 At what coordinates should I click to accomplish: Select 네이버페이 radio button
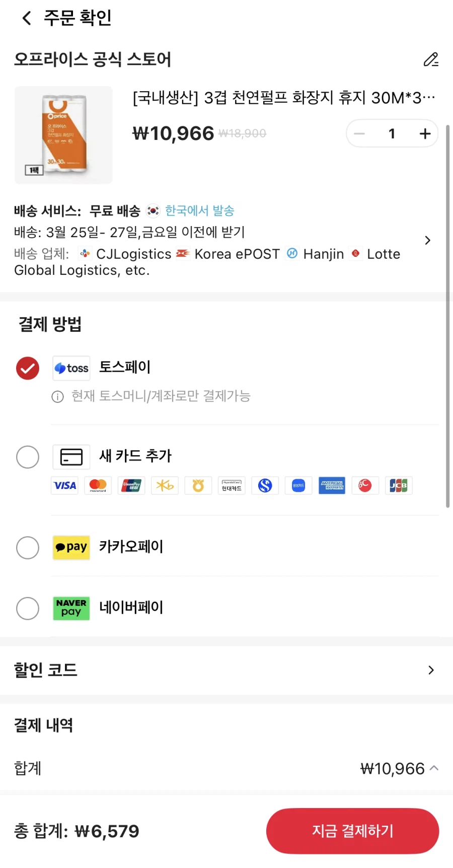coord(28,608)
